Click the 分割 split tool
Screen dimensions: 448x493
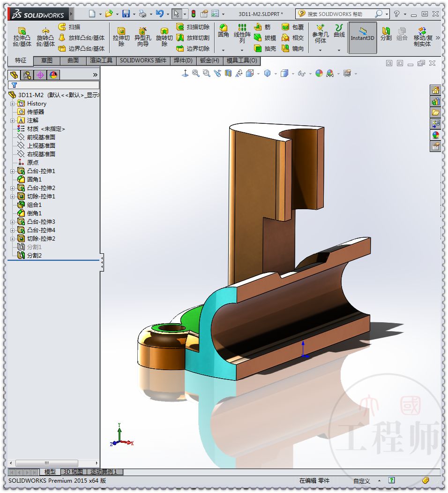pos(386,34)
